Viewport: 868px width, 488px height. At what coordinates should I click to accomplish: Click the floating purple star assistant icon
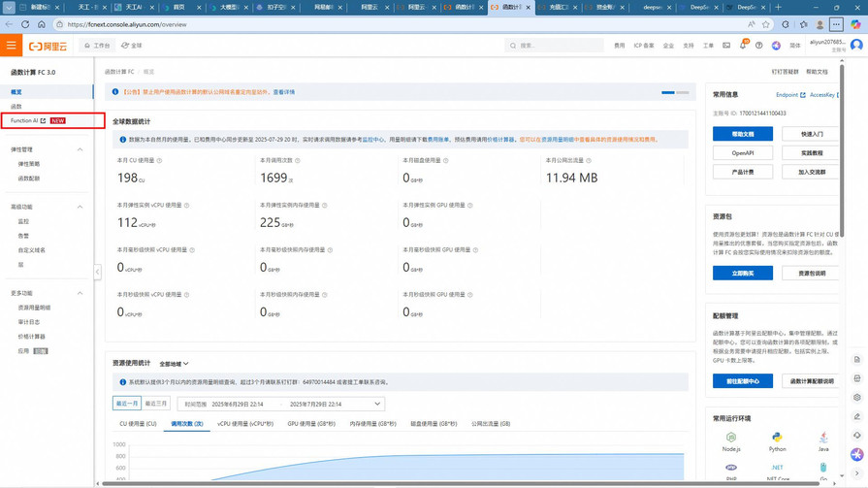click(857, 454)
